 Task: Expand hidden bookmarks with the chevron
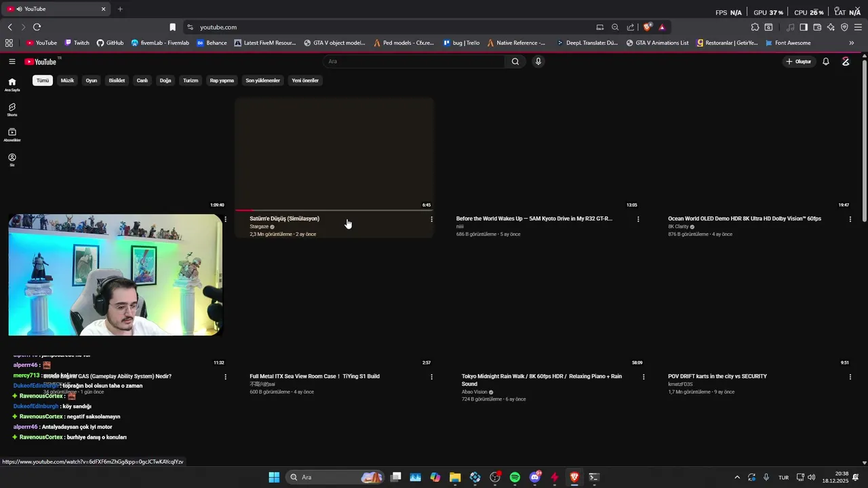[851, 43]
